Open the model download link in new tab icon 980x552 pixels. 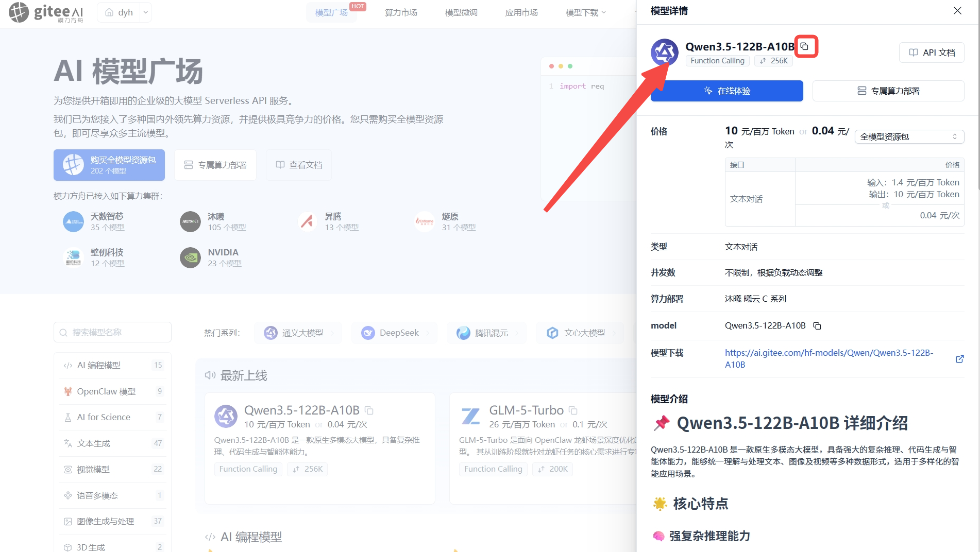point(959,359)
